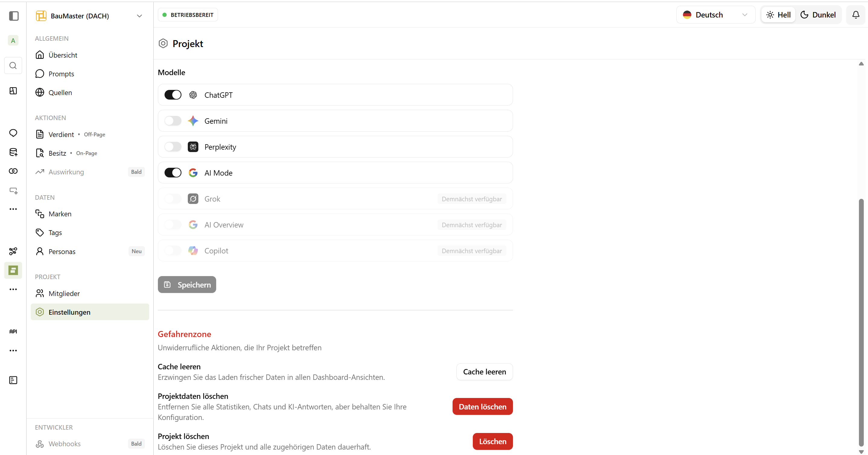Turn on the Perplexity toggle

173,147
